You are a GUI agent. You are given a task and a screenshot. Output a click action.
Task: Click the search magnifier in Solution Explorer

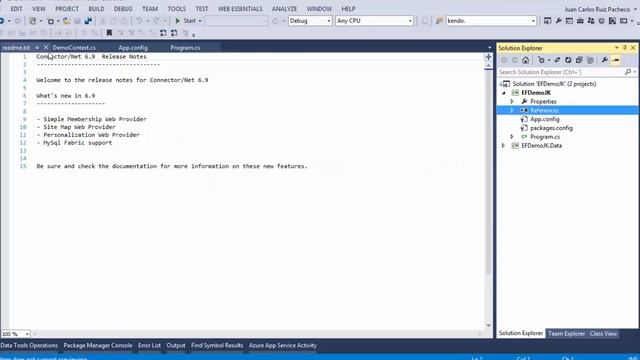pos(628,72)
